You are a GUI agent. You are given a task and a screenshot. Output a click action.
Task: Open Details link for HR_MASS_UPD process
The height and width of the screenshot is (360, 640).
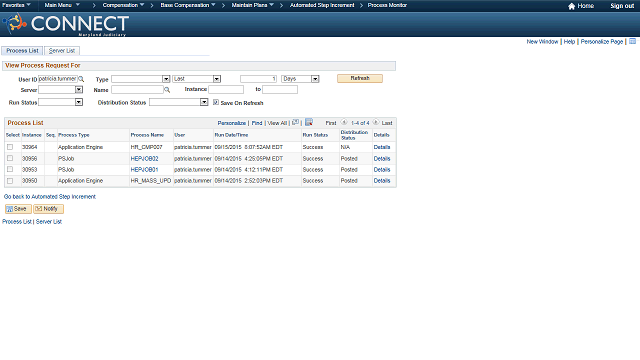click(382, 180)
